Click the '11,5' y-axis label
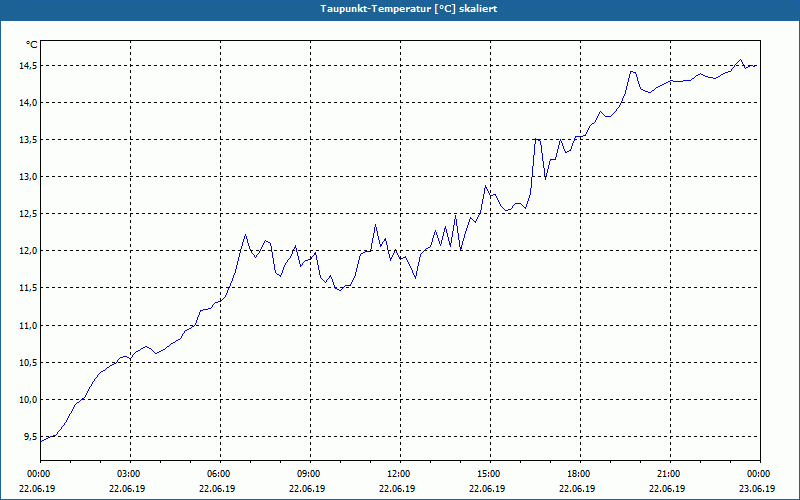The image size is (800, 500). tap(28, 288)
